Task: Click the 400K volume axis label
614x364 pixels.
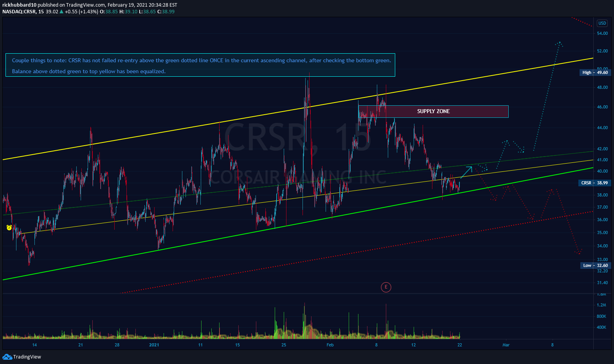Action: pyautogui.click(x=601, y=327)
